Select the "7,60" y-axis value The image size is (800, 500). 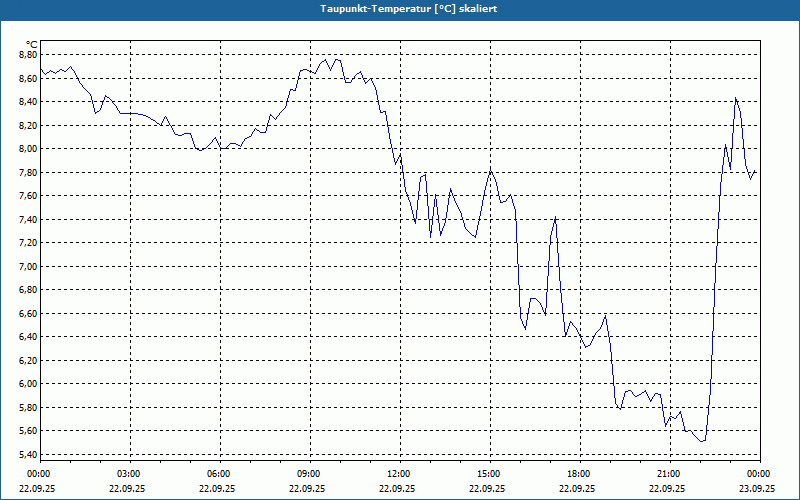point(29,196)
